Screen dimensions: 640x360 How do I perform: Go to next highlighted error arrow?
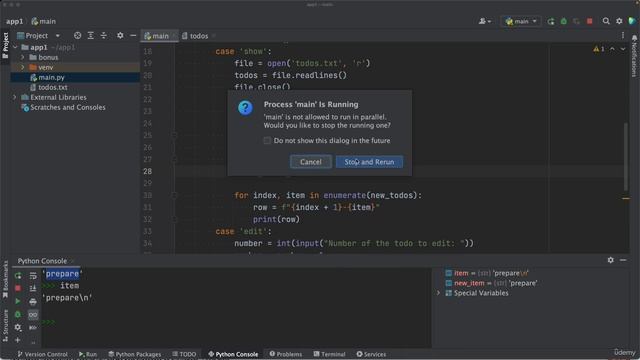(x=623, y=49)
